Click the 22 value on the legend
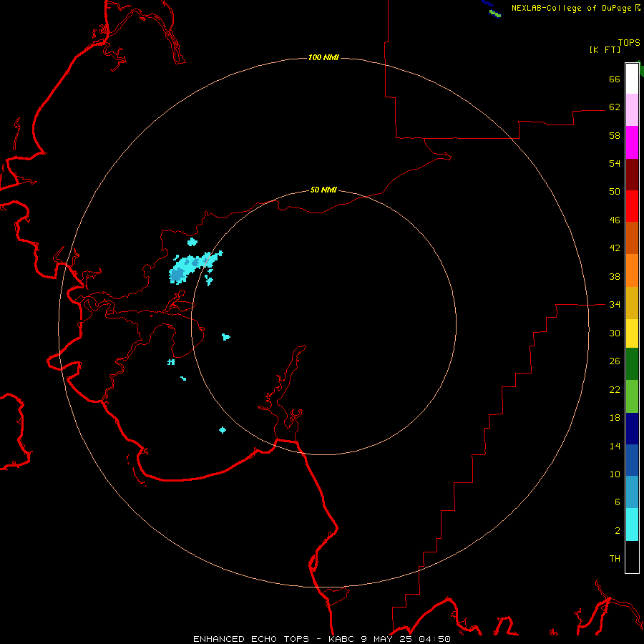This screenshot has width=644, height=644. coord(615,389)
